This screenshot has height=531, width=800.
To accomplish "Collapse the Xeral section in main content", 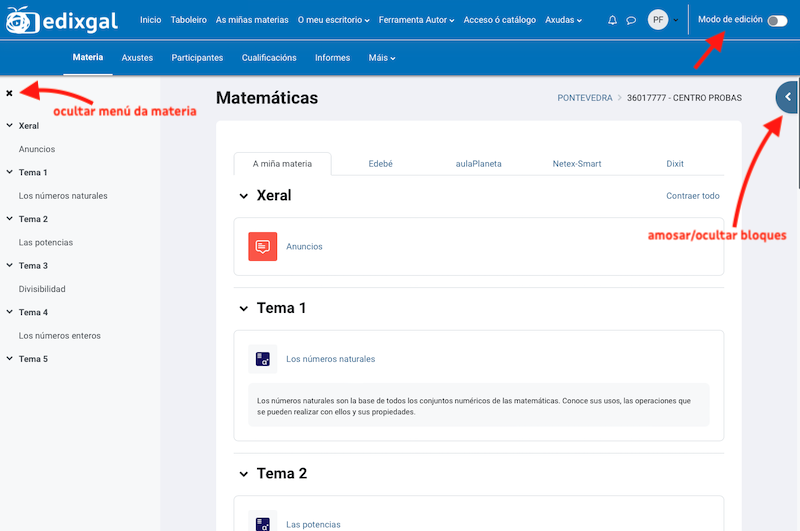I will [x=243, y=196].
